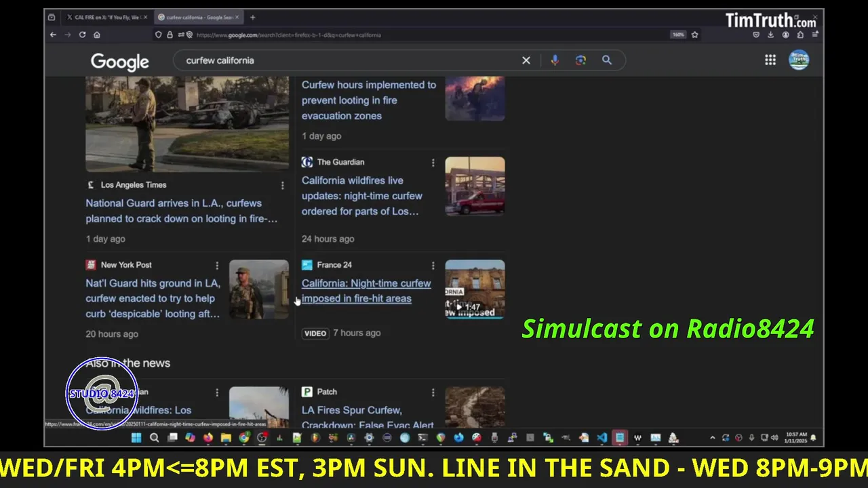Return to Google home via logo
Viewport: 868px width, 488px height.
coord(120,62)
